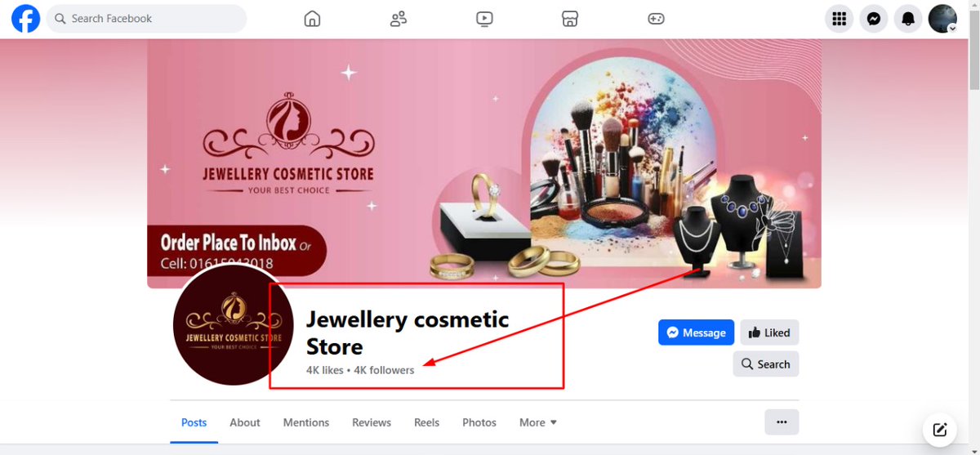Open the Gaming icon
980x455 pixels.
point(656,19)
